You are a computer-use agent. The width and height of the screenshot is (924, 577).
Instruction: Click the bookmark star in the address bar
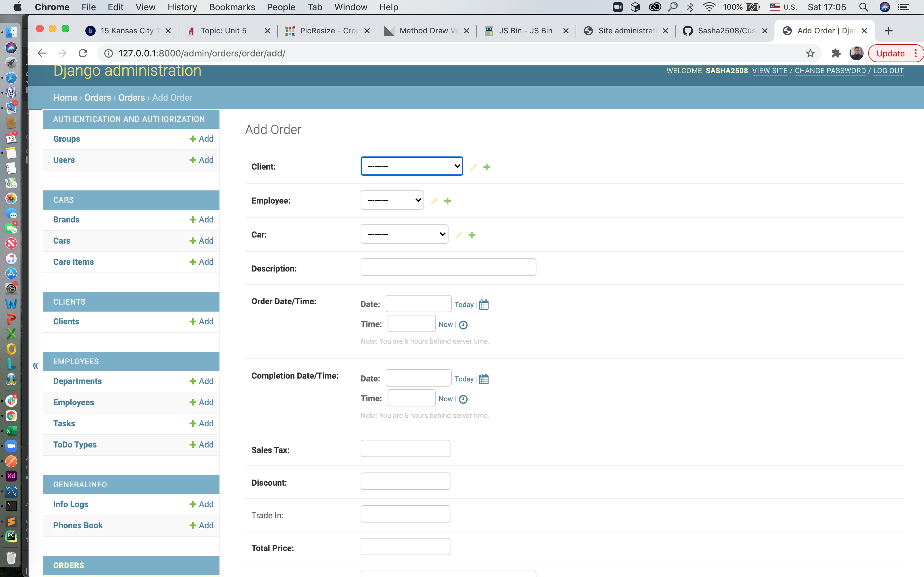[x=810, y=53]
